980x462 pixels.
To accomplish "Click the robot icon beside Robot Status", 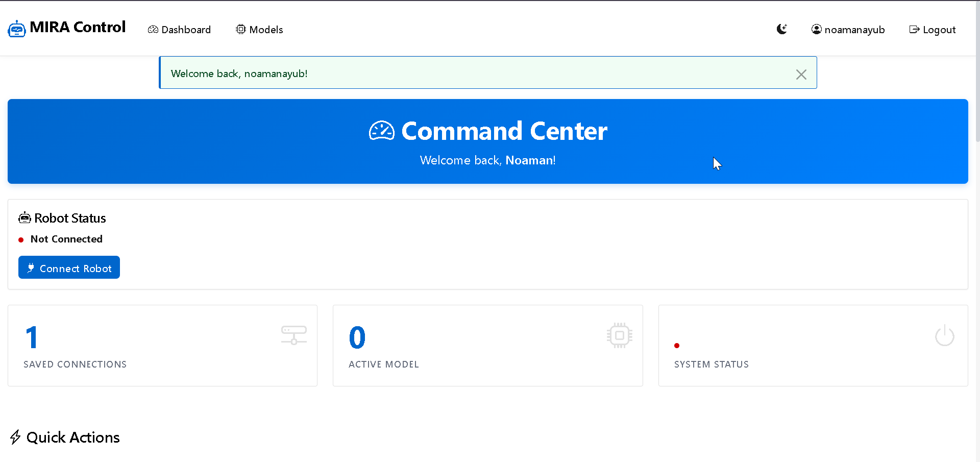I will click(x=24, y=218).
